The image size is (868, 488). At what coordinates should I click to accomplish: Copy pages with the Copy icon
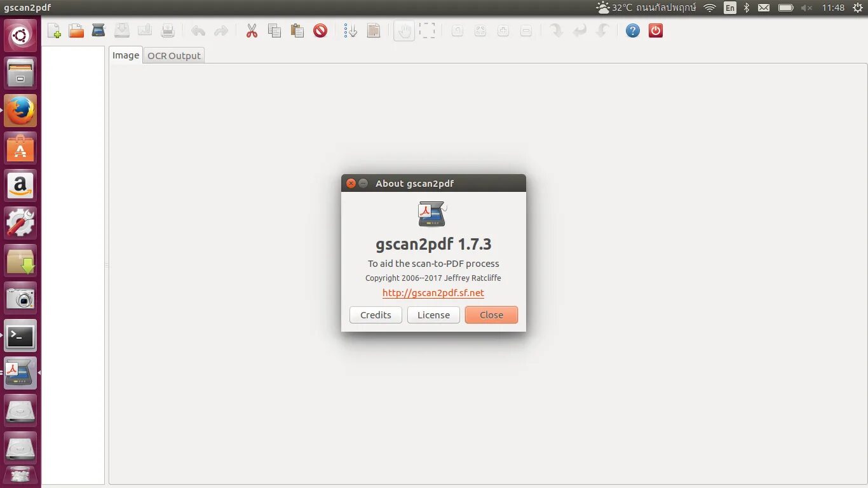[275, 30]
